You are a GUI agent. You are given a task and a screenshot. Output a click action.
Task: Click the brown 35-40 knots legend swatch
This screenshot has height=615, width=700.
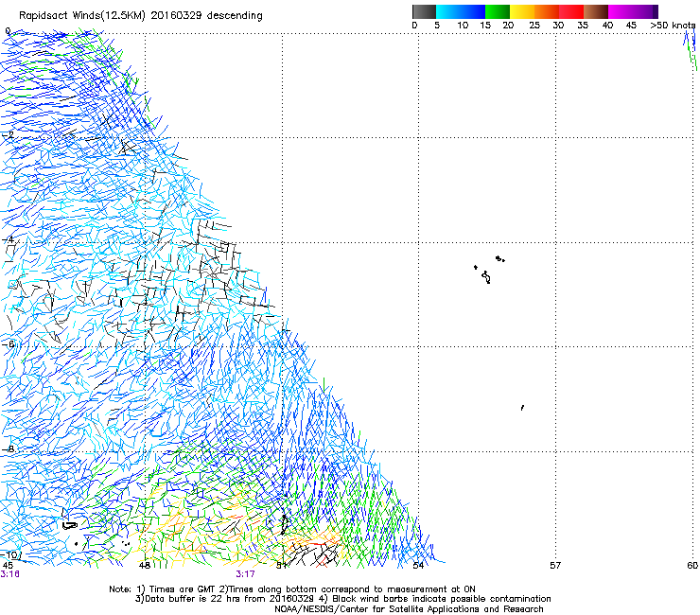pos(596,11)
